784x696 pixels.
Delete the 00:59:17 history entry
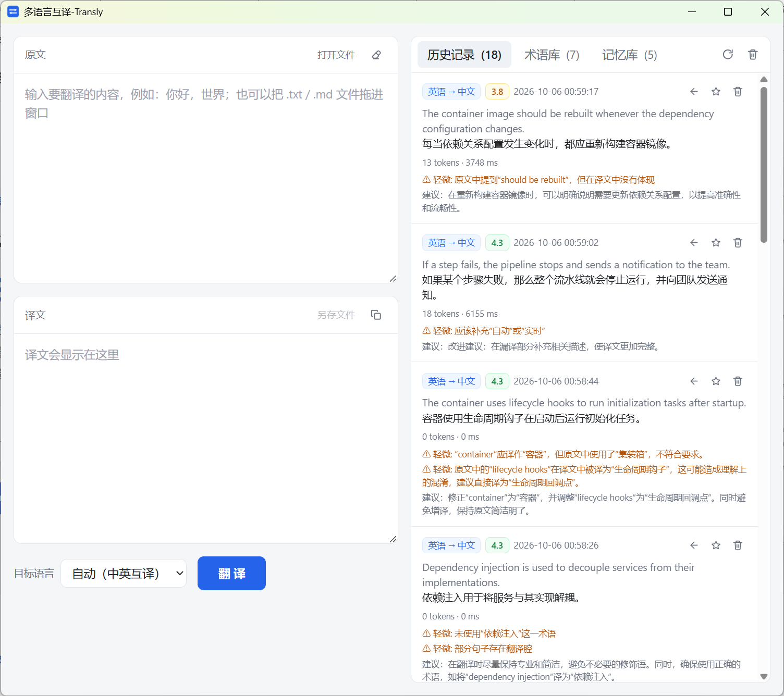click(x=738, y=92)
